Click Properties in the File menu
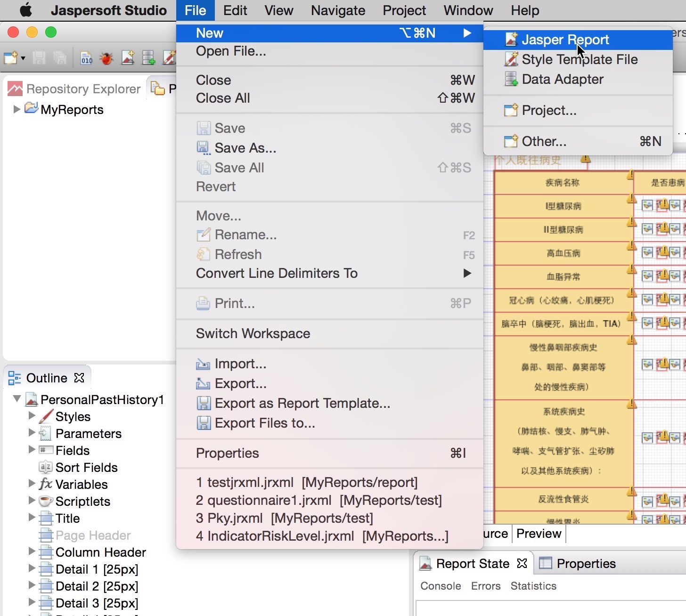This screenshot has height=616, width=686. point(330,453)
